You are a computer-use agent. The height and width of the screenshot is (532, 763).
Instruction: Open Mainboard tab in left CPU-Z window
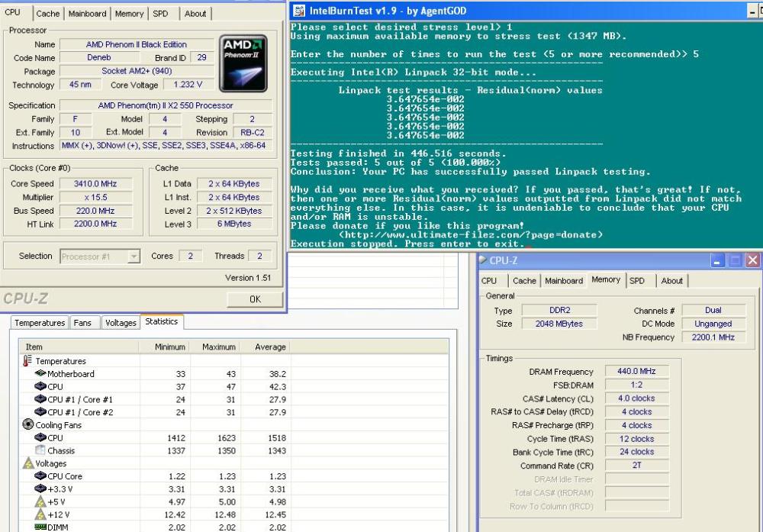87,14
